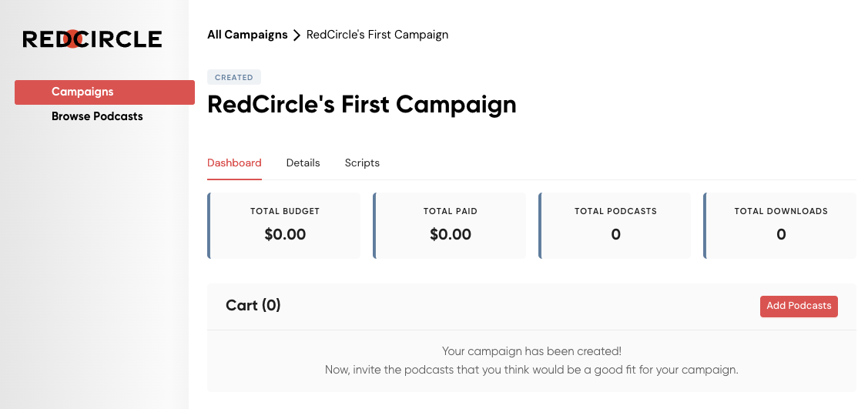Click the Add Podcasts button

pos(799,306)
